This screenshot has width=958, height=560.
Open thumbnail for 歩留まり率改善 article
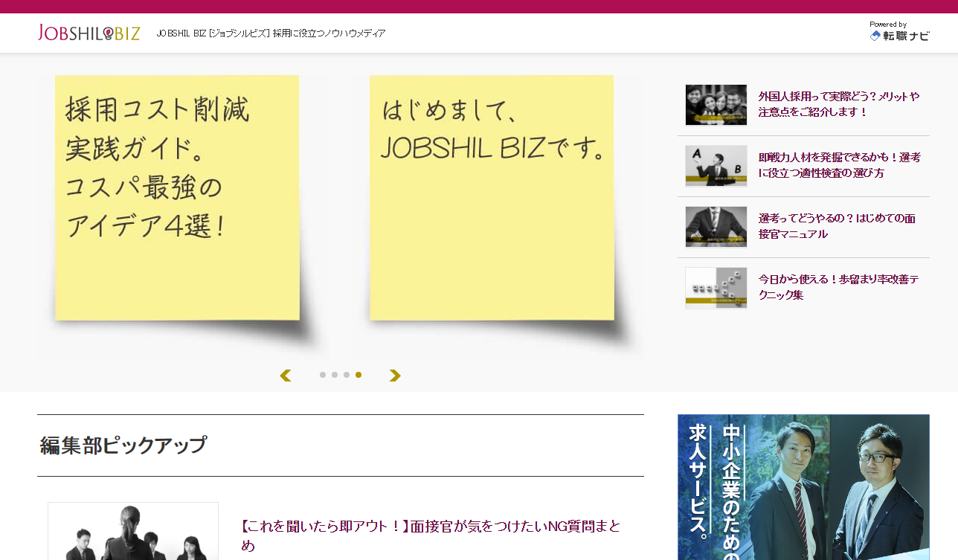point(716,288)
